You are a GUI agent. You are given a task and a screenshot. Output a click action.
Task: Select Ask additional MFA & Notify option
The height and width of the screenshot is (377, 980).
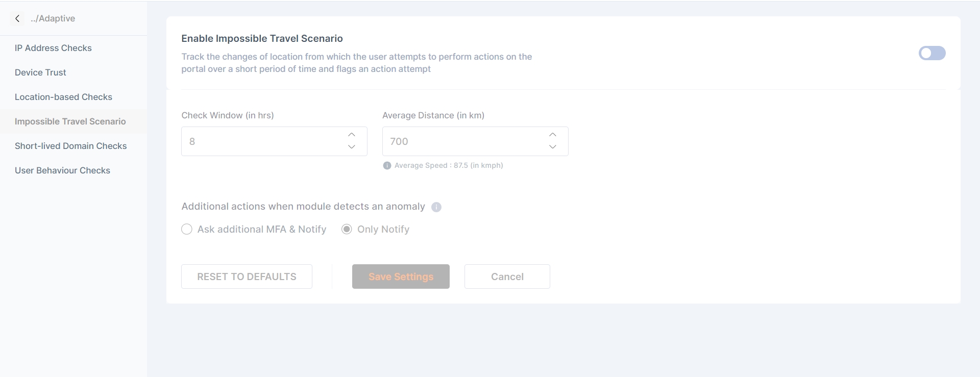(187, 230)
